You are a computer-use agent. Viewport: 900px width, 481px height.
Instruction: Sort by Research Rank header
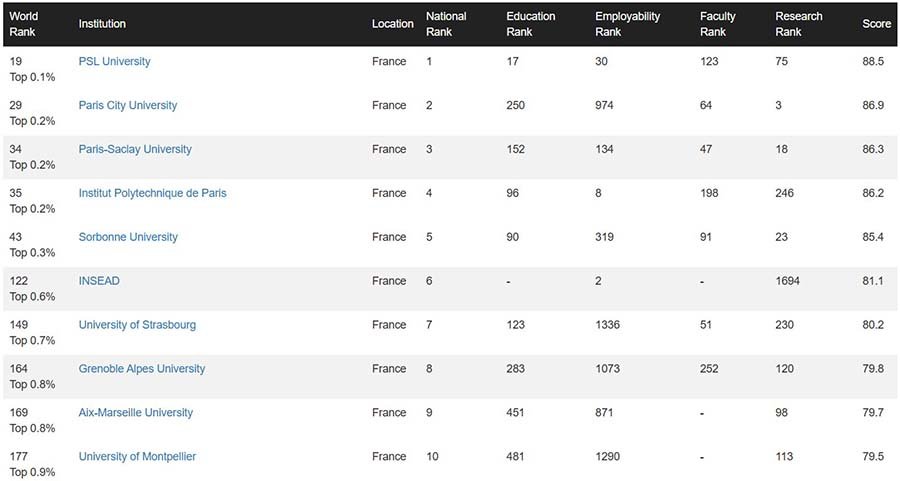799,24
